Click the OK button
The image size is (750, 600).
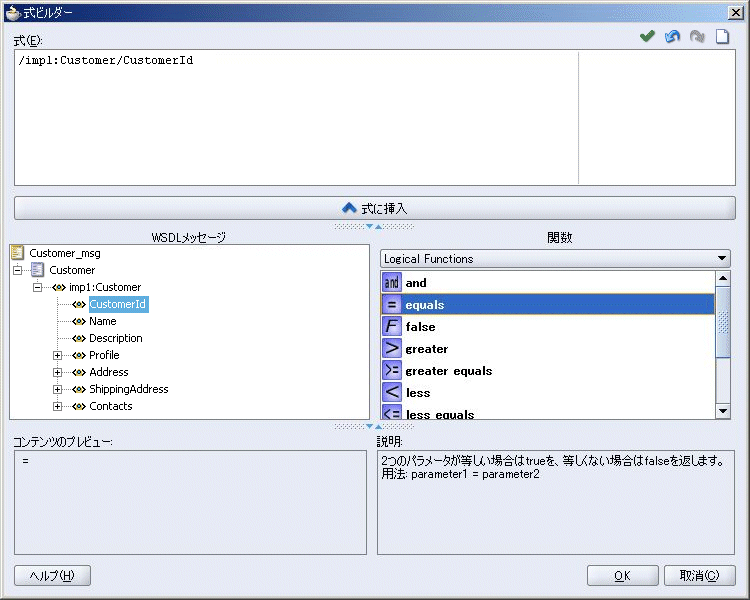coord(622,576)
